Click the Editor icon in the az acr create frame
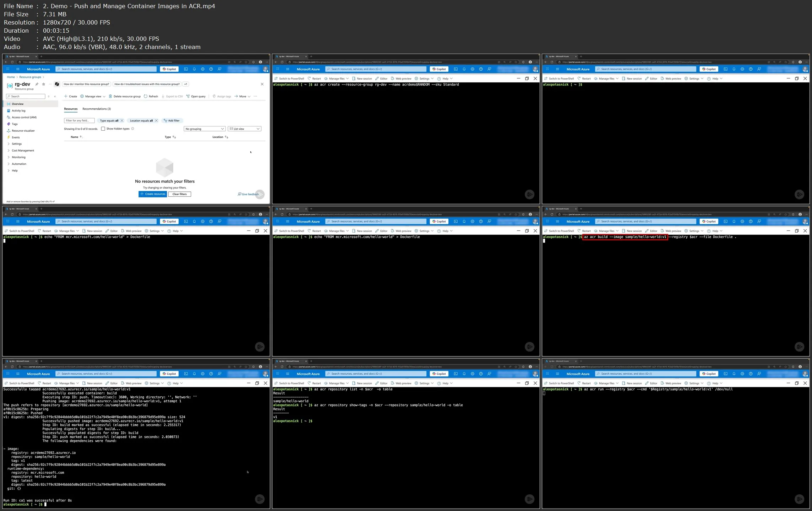Image resolution: width=812 pixels, height=511 pixels. point(381,78)
